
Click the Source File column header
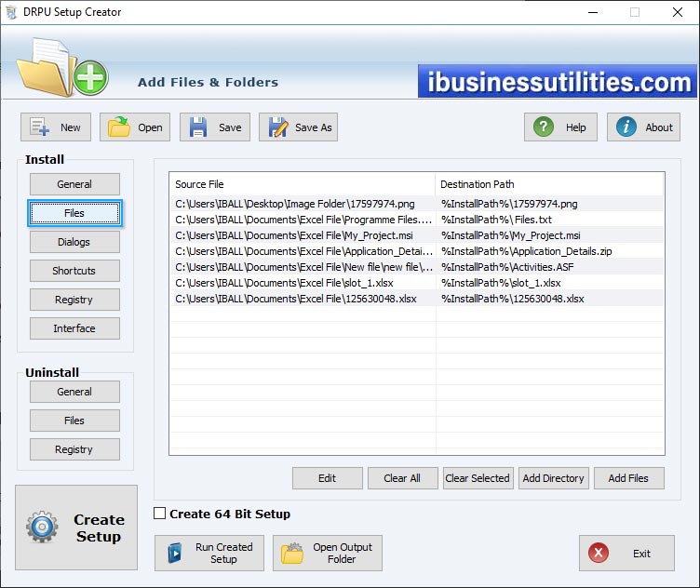click(x=303, y=184)
